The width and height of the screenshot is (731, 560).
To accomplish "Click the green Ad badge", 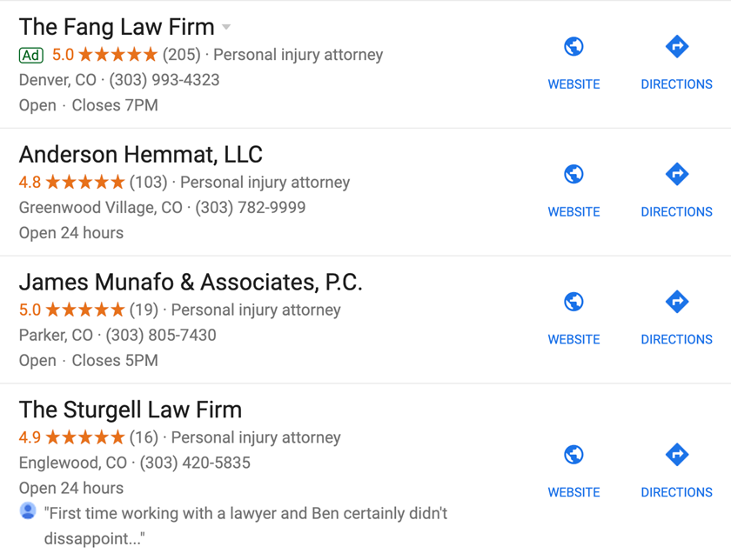I will pos(31,56).
